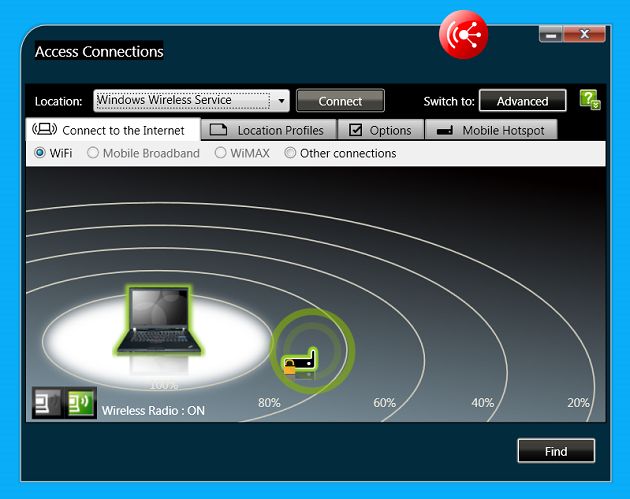
Task: Select the WiFi radio button
Action: coord(39,153)
